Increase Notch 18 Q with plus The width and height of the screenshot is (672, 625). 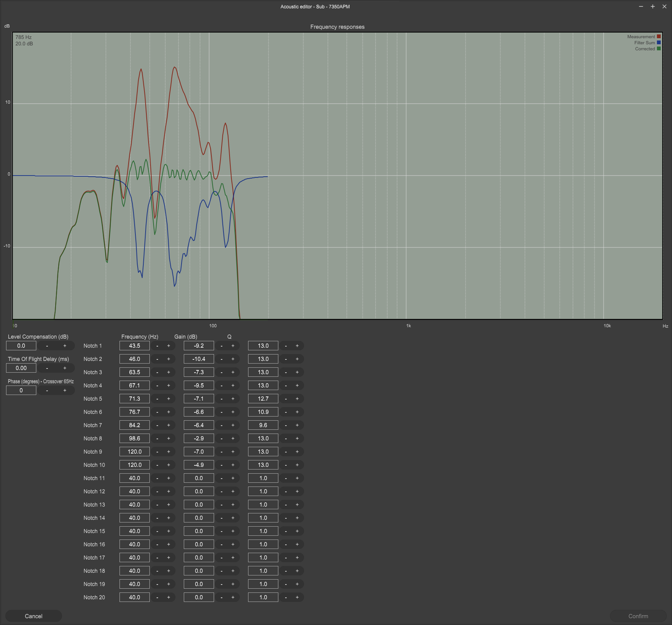tap(297, 571)
